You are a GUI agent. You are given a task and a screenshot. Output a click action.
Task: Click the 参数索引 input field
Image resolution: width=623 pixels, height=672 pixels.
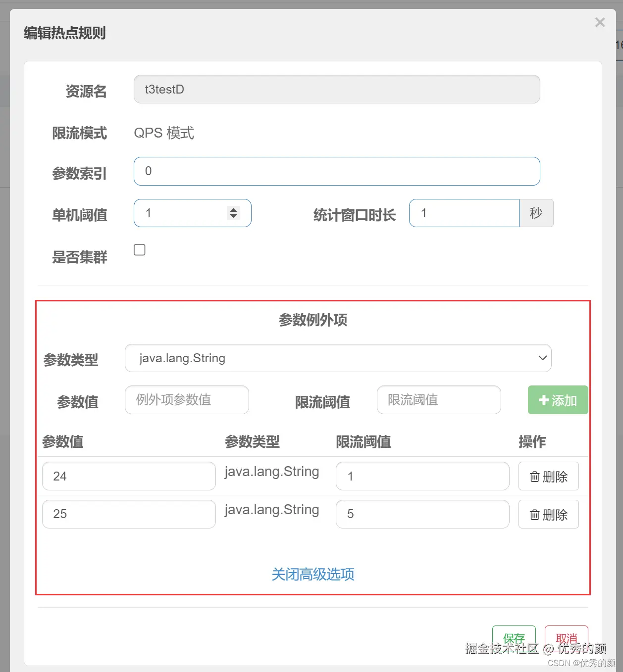coord(337,171)
